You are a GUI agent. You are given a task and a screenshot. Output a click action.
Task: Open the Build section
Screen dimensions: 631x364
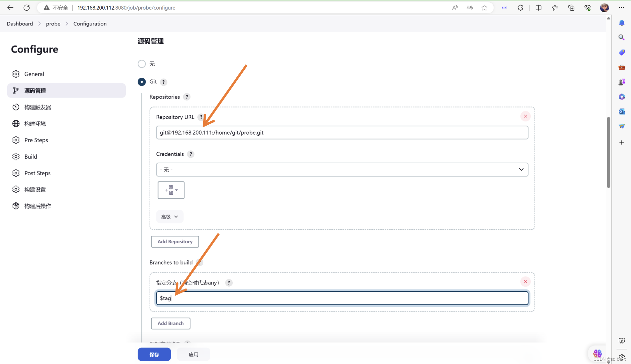pyautogui.click(x=66, y=157)
